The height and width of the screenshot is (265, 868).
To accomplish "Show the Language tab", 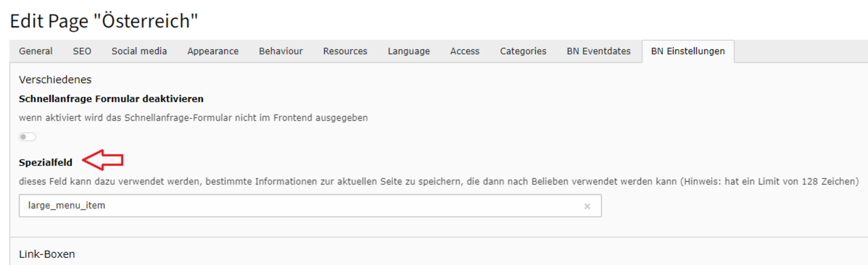I will point(409,51).
